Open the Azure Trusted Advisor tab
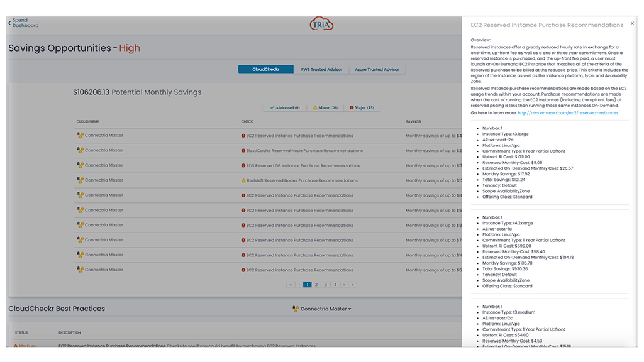 (377, 69)
